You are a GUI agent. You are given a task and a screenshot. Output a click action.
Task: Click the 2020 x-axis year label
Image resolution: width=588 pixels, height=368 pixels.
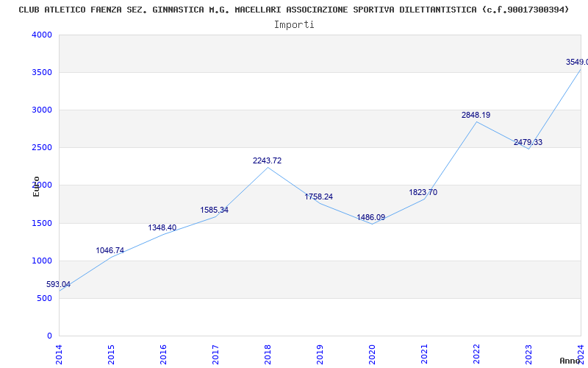point(372,354)
